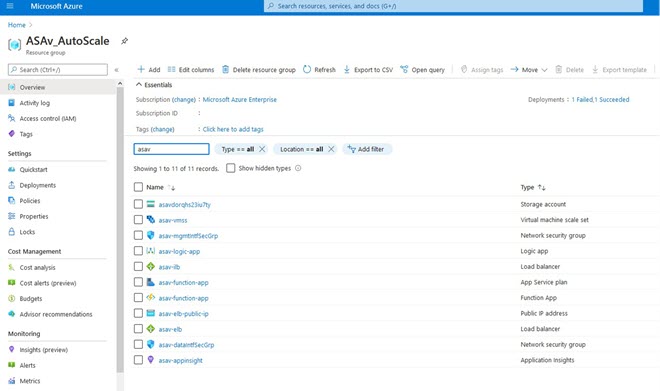The width and height of the screenshot is (660, 391).
Task: Remove the Location == all filter
Action: 331,149
